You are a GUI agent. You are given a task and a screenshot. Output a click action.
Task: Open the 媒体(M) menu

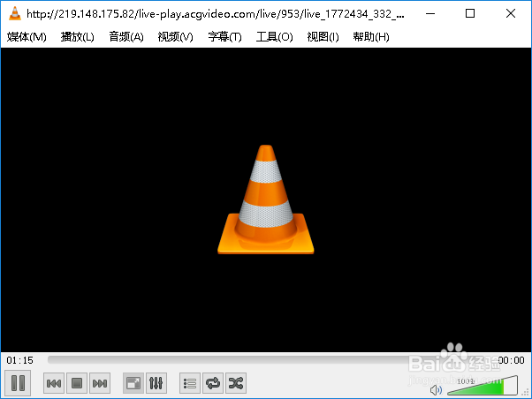click(27, 36)
